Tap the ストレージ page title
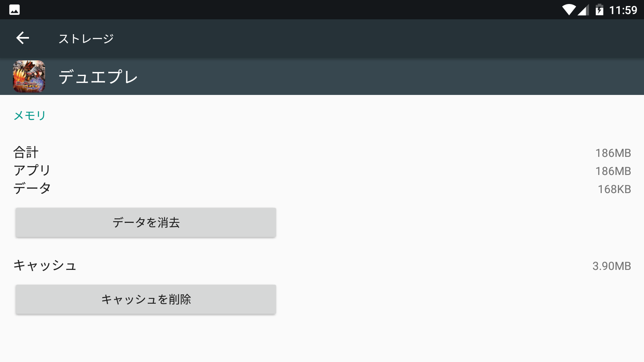The height and width of the screenshot is (362, 644). (x=86, y=39)
